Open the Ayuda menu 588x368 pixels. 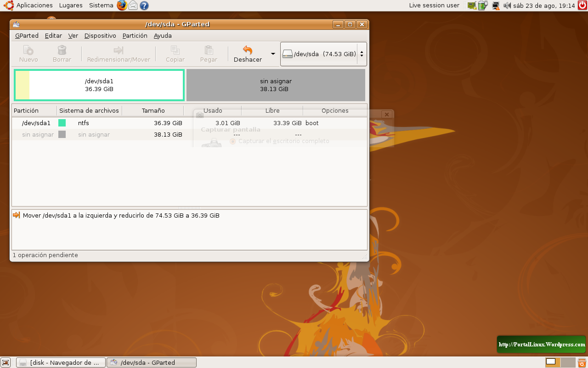(163, 35)
